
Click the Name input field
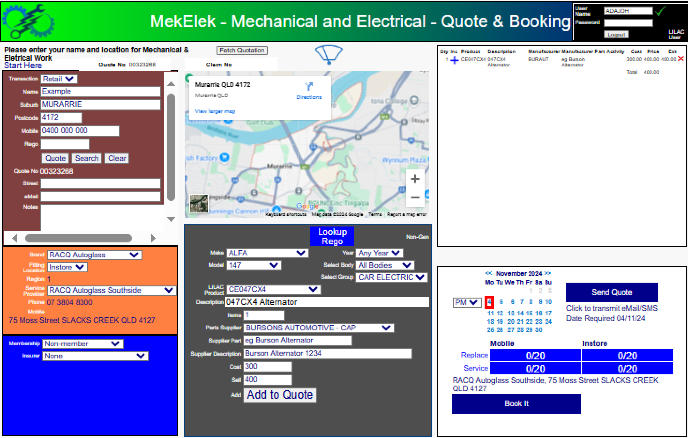[100, 91]
